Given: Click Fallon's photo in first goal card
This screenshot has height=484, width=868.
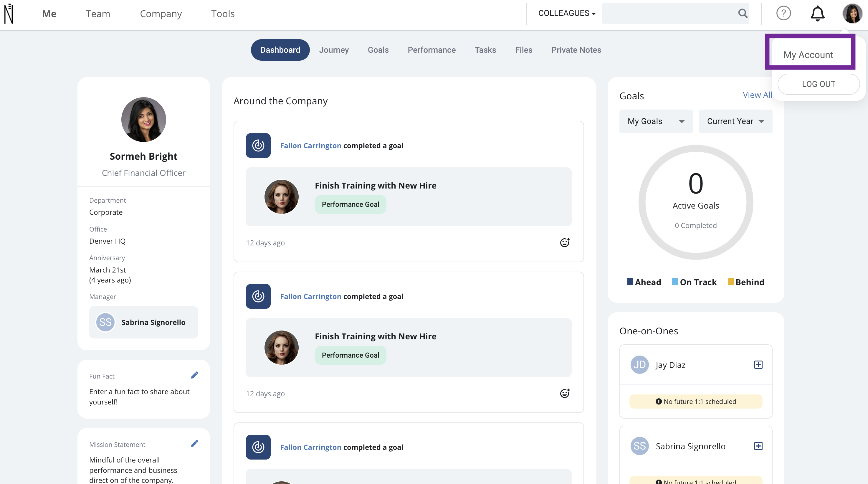Looking at the screenshot, I should click(281, 196).
